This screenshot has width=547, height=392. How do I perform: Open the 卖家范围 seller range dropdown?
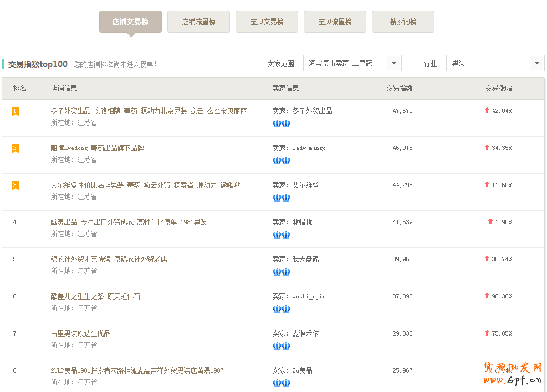tap(352, 64)
